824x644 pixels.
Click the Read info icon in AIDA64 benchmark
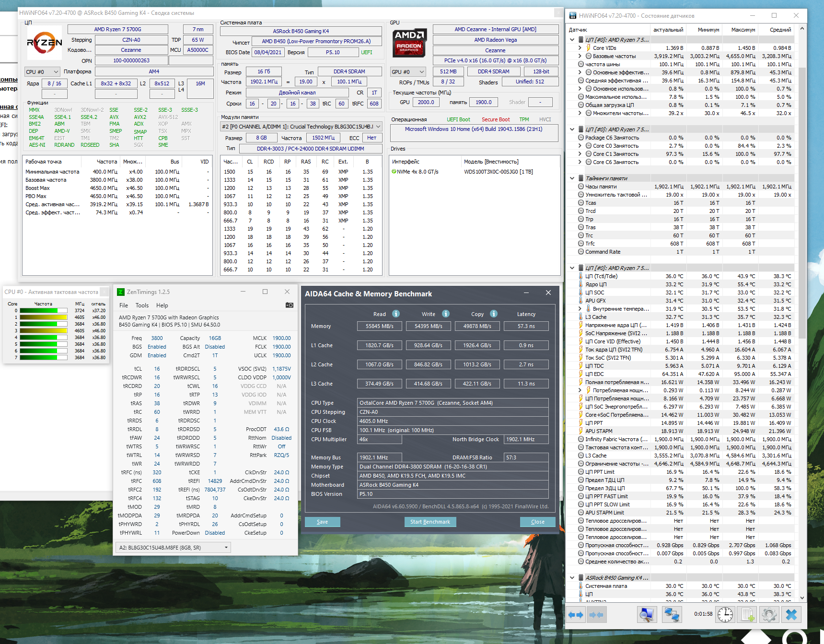click(396, 314)
